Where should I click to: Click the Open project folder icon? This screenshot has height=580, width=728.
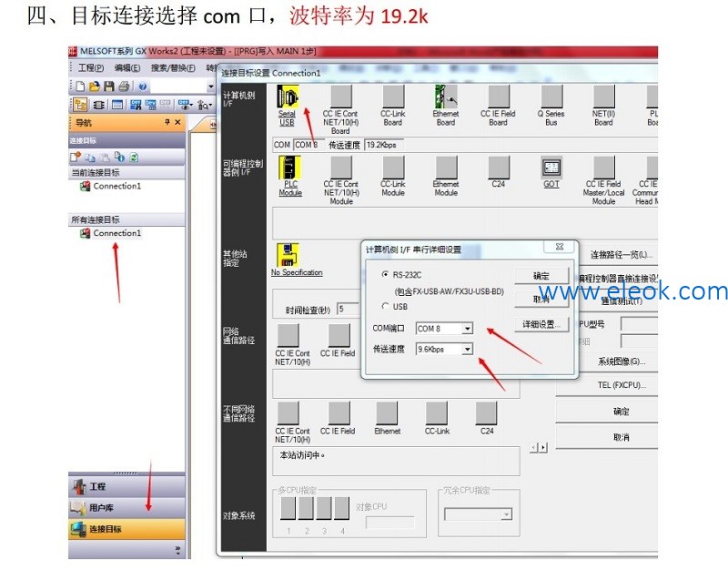click(95, 86)
